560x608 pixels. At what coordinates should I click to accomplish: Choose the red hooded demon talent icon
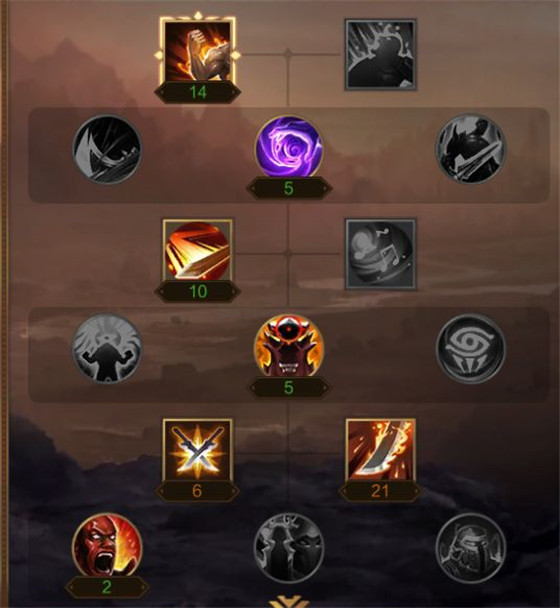click(x=289, y=347)
